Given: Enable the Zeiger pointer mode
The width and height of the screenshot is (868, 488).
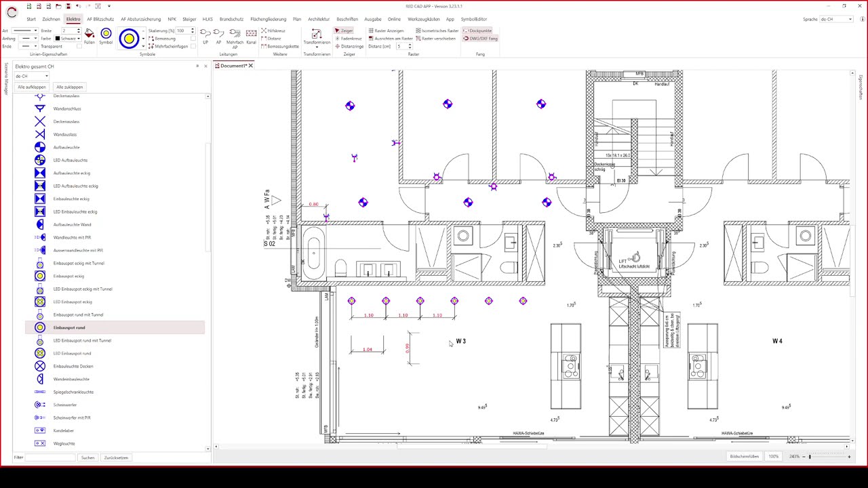Looking at the screenshot, I should 344,31.
